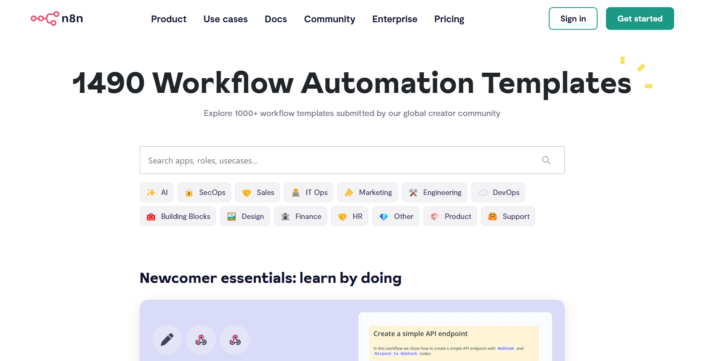720x361 pixels.
Task: Click the magnifier search icon
Action: coord(546,160)
